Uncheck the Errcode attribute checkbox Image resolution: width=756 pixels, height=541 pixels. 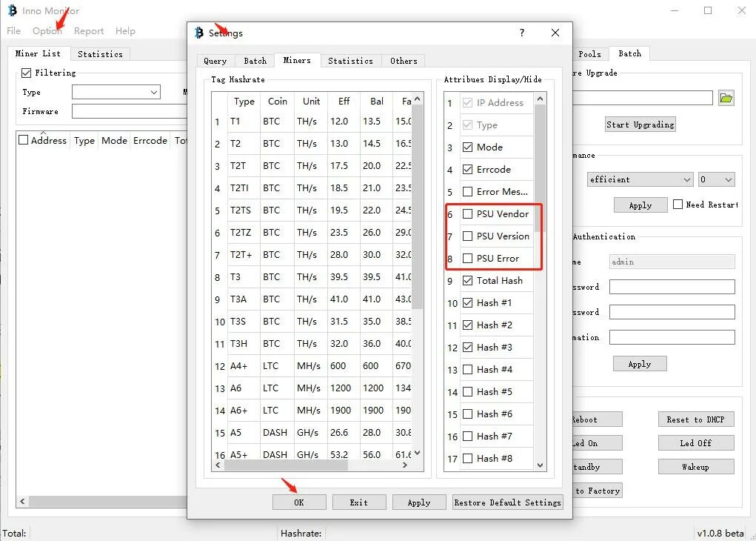point(467,170)
